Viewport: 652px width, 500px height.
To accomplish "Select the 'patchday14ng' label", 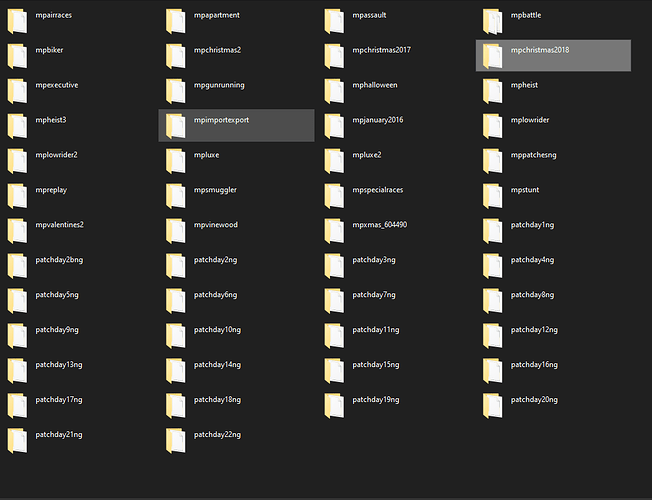I will tap(217, 365).
